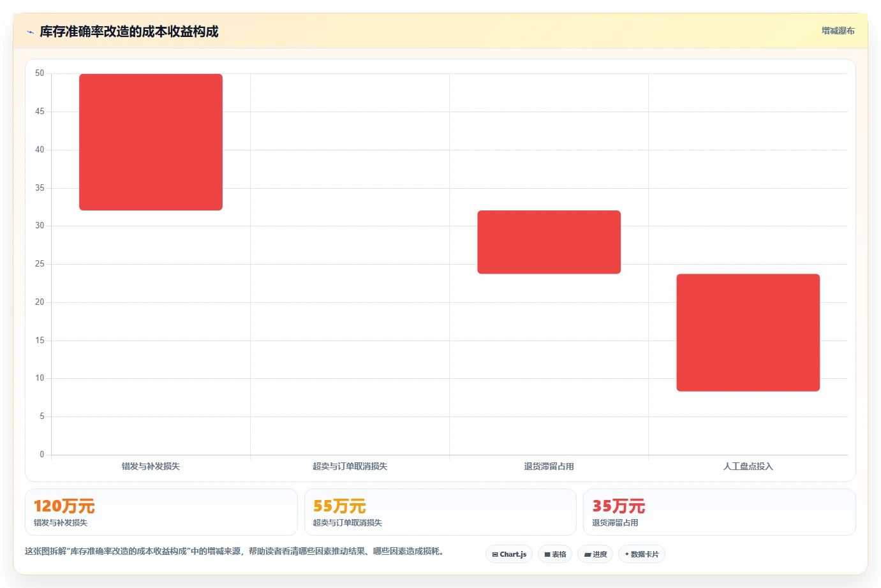Select the 表格 tag chip
The image size is (881, 588).
click(x=555, y=554)
